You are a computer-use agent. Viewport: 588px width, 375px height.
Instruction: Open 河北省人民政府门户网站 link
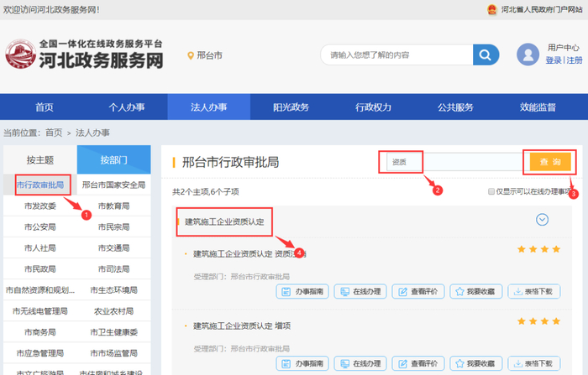[542, 9]
